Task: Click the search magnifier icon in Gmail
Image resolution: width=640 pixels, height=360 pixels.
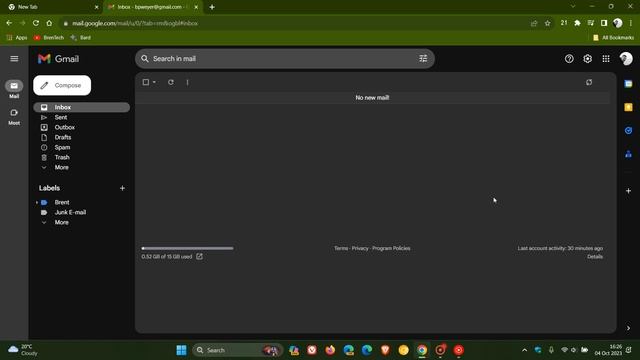Action: [144, 59]
